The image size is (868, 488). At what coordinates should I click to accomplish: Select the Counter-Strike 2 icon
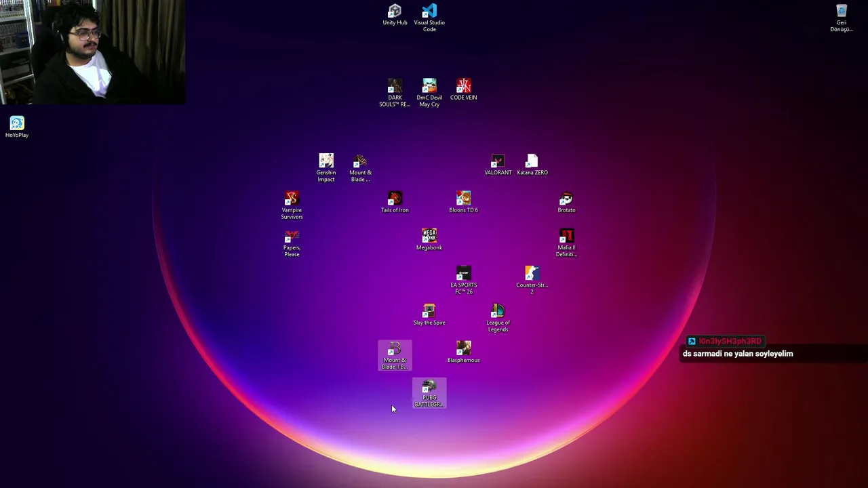point(532,280)
